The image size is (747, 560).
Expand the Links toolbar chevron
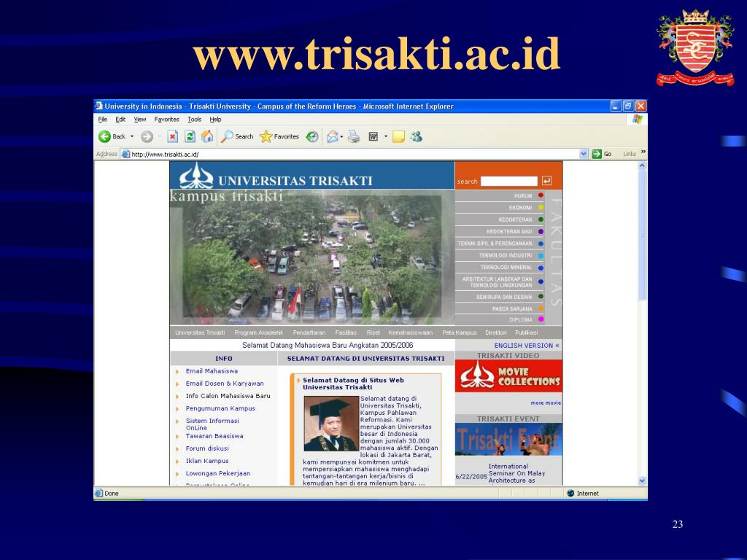click(x=643, y=152)
